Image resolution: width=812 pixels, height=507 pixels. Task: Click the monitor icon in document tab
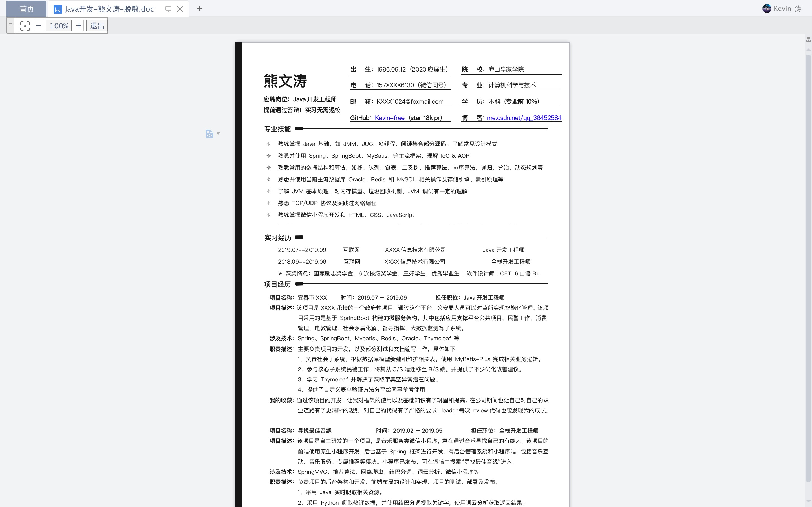click(168, 9)
